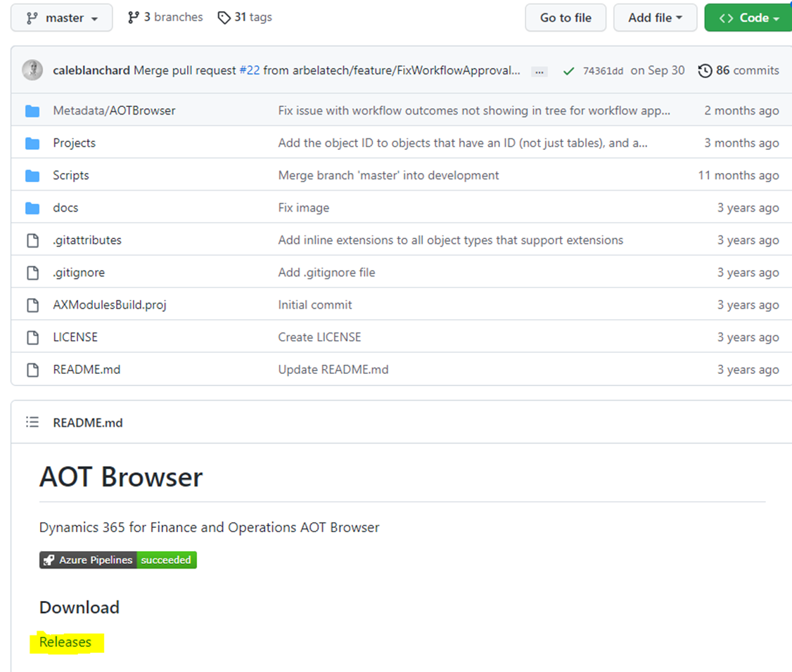The width and height of the screenshot is (792, 672).
Task: Click the Releases download link
Action: [65, 642]
